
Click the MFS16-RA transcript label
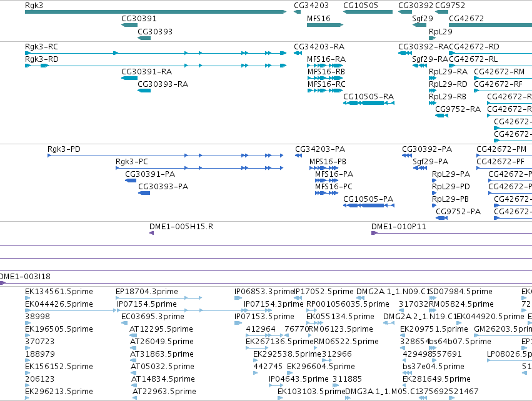(326, 59)
